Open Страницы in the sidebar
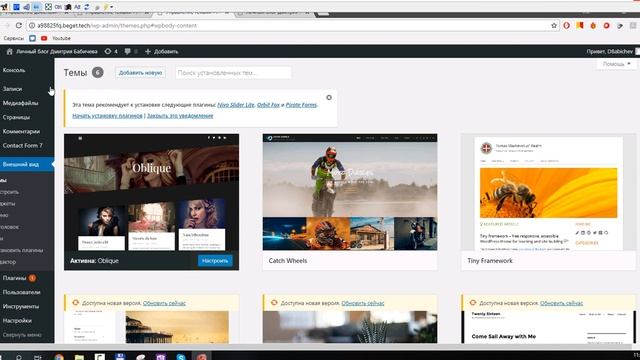The height and width of the screenshot is (360, 640). [x=16, y=117]
